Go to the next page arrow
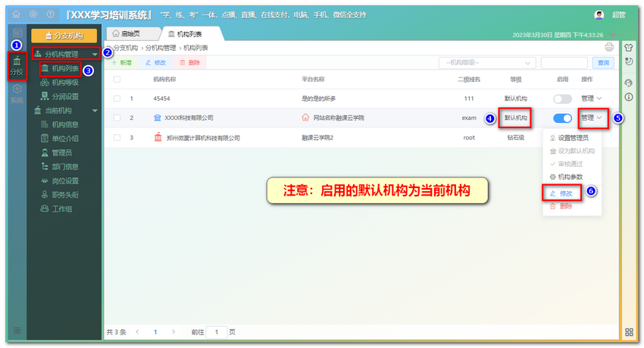Viewport: 644px width, 348px height. [x=174, y=332]
